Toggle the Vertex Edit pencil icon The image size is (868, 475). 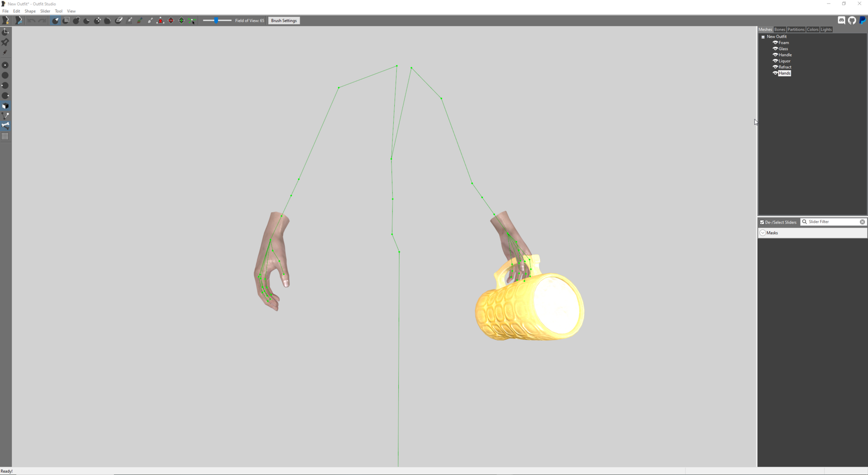[x=5, y=52]
